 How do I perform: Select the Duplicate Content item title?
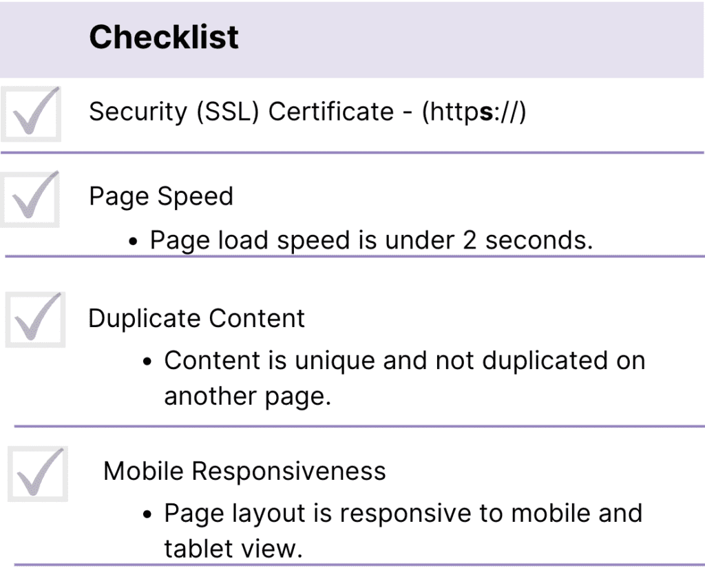point(196,319)
